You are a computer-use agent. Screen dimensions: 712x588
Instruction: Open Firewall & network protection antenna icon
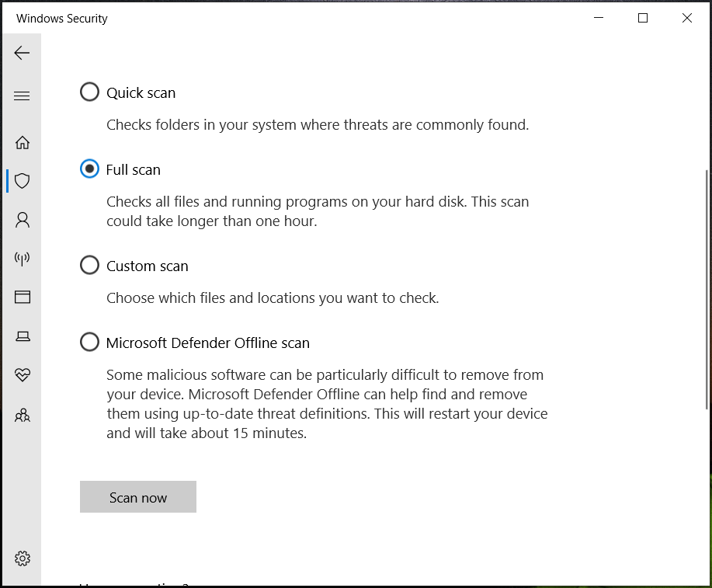click(23, 259)
